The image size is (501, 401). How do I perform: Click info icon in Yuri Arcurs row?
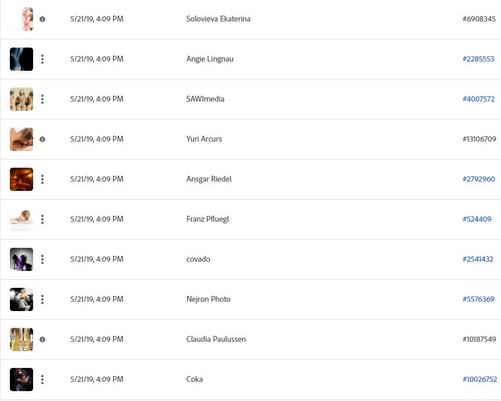click(42, 139)
